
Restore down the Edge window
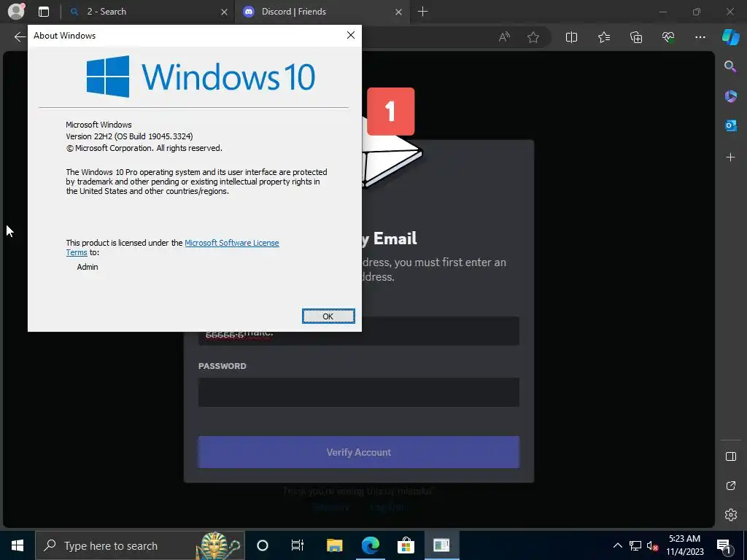click(x=697, y=12)
